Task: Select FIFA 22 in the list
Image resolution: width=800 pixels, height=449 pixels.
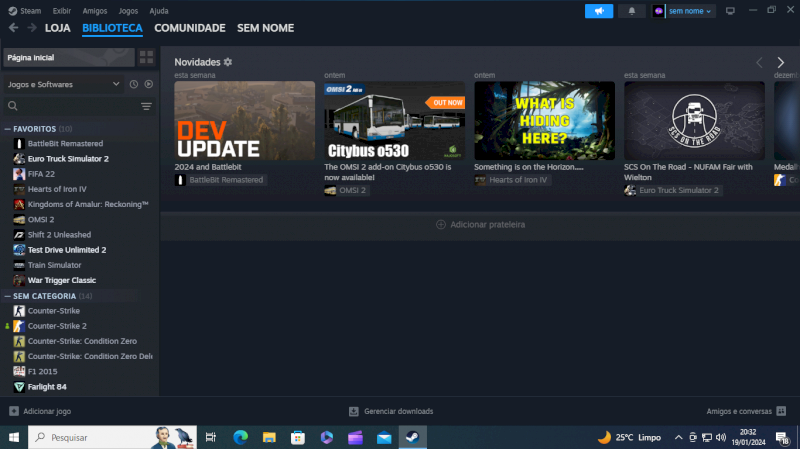Action: (41, 174)
